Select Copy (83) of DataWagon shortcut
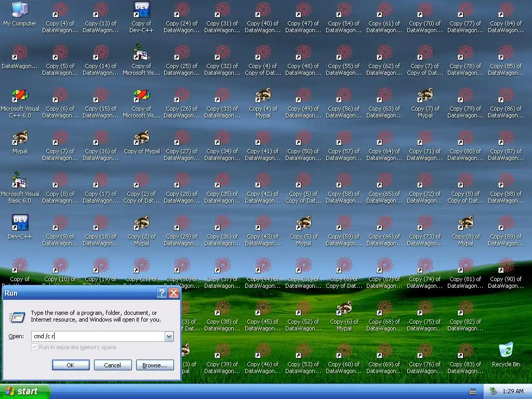532x399 pixels. point(465,358)
